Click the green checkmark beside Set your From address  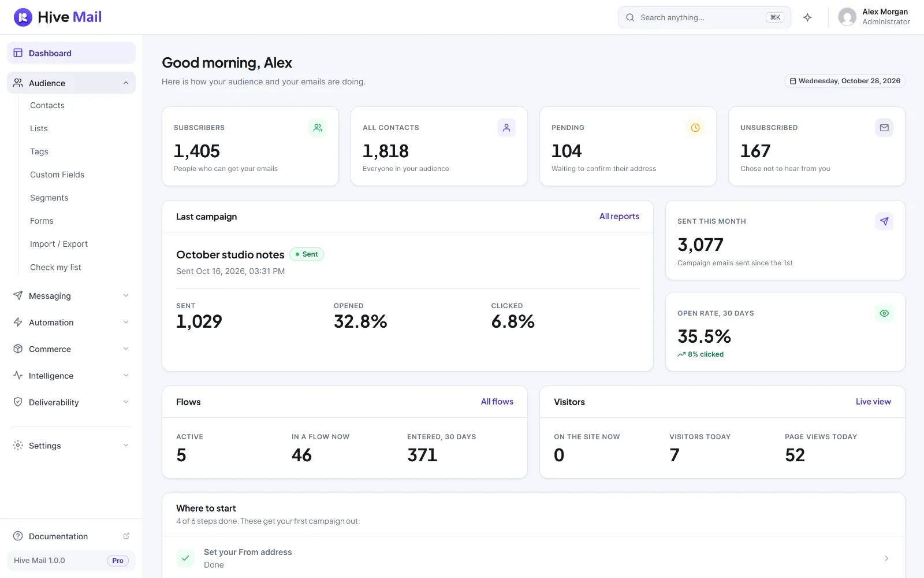[x=185, y=558]
